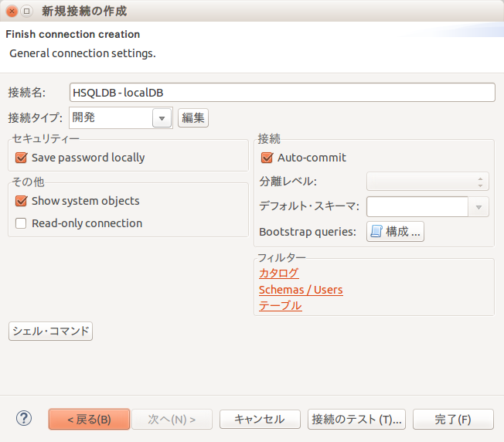Open the テーブル filter link
504x442 pixels.
[x=281, y=306]
